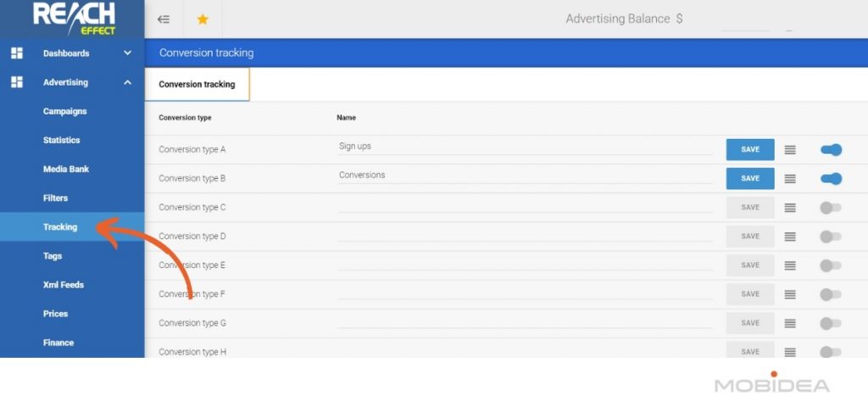Collapse the Advertising menu chevron
Screen dimensions: 868x407
127,82
